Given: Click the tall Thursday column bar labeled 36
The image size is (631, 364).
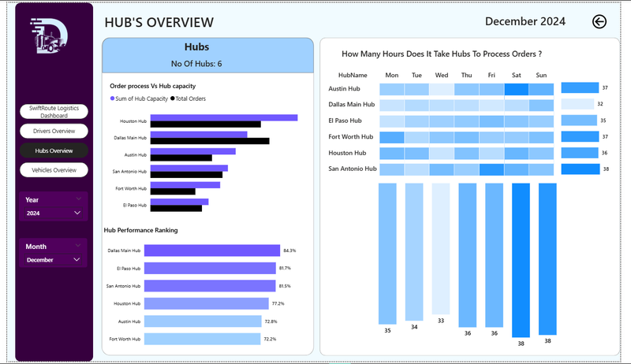Looking at the screenshot, I should tap(467, 255).
